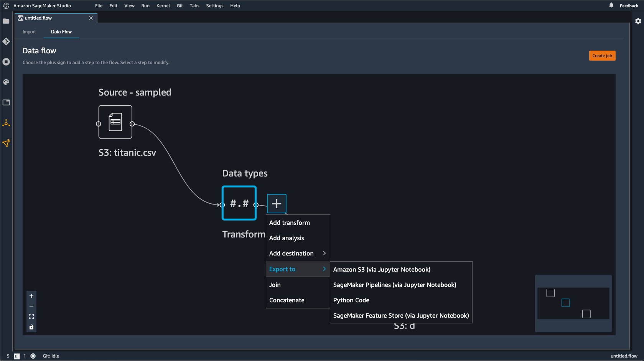644x361 pixels.
Task: Toggle fullscreen view of the data flow canvas
Action: pyautogui.click(x=31, y=316)
